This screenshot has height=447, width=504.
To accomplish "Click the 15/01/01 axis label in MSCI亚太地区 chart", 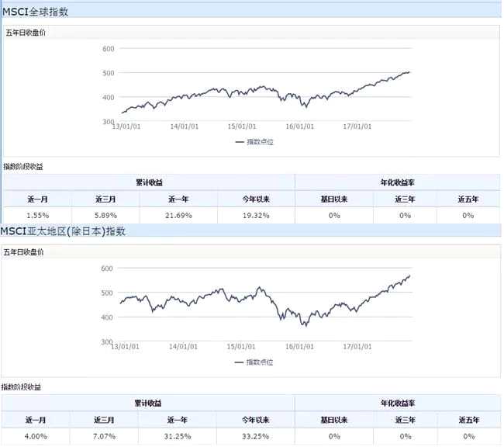I will (241, 347).
